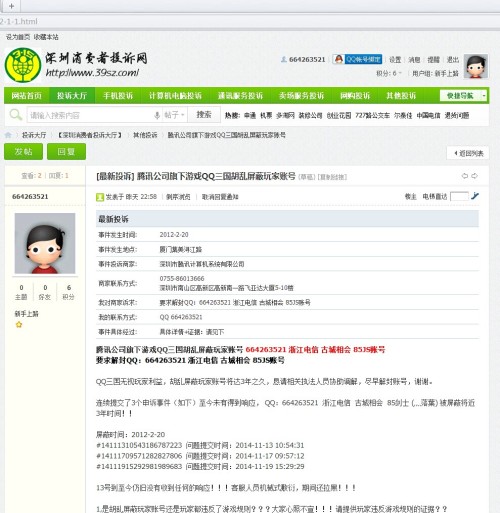Image resolution: width=500 pixels, height=513 pixels.
Task: Click the header username 664263521
Action: (307, 59)
